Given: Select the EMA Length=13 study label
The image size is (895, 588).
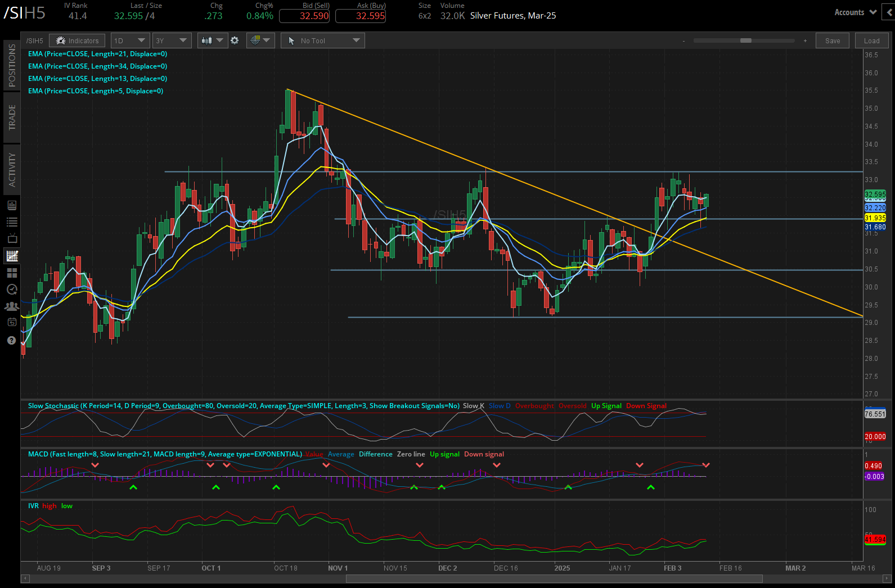Looking at the screenshot, I should 98,79.
